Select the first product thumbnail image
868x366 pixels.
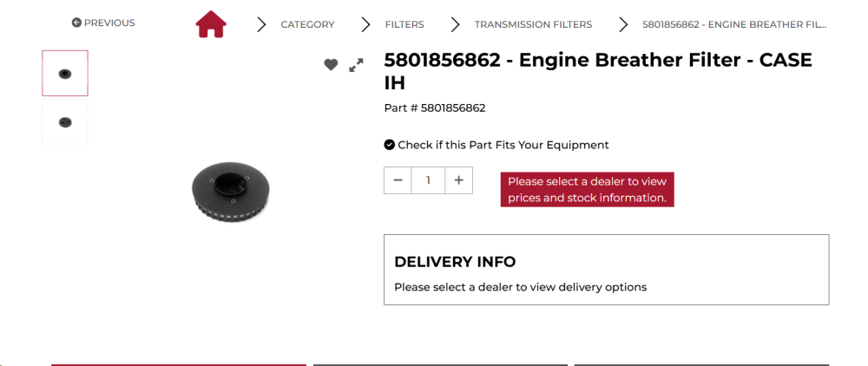[65, 73]
